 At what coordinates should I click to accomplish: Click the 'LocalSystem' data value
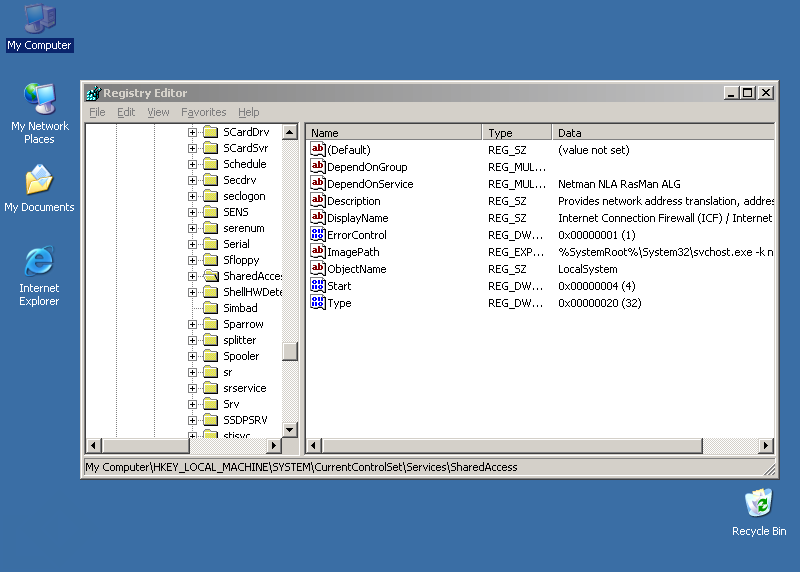[588, 269]
